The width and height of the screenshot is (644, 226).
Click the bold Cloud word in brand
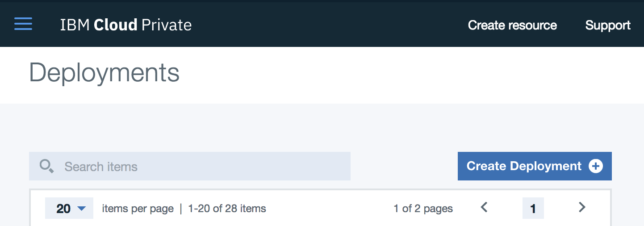coord(116,25)
